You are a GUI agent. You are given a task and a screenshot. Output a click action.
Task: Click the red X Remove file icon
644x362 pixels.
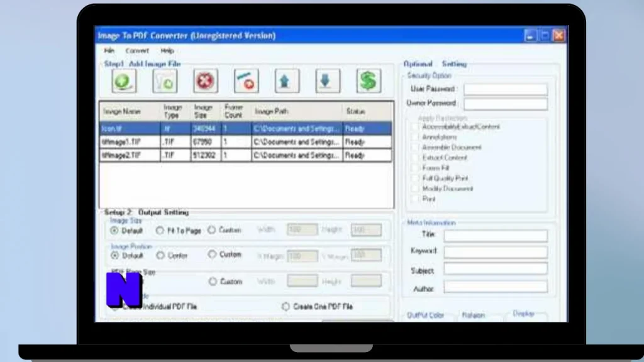pyautogui.click(x=206, y=81)
